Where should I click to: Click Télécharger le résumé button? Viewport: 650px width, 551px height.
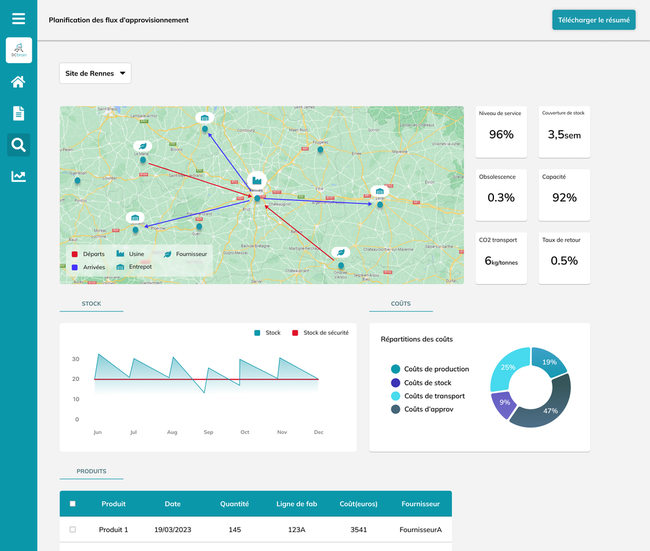pos(594,20)
